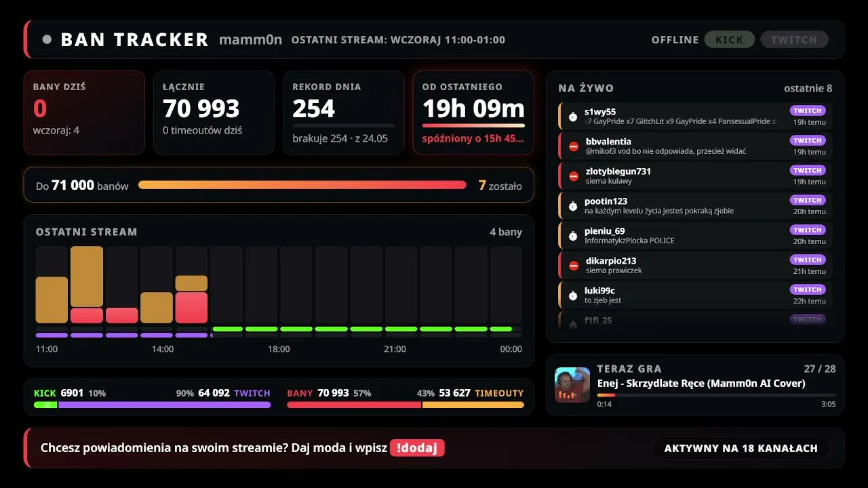This screenshot has width=868, height=488.
Task: Click username s1wy55 in live feed
Action: click(x=600, y=112)
